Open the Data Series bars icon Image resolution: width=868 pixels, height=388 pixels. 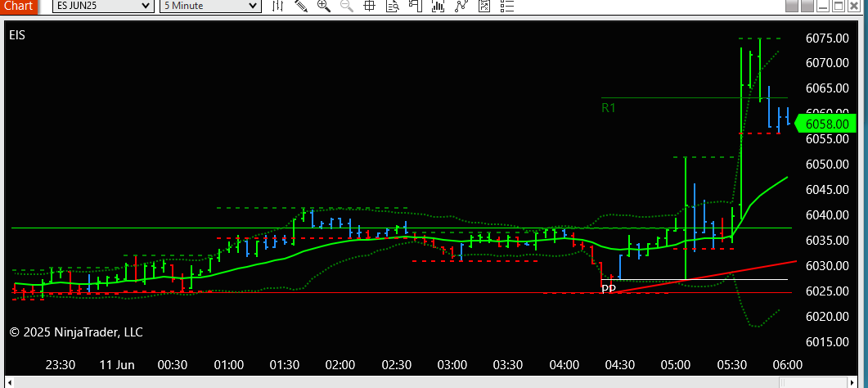(438, 6)
